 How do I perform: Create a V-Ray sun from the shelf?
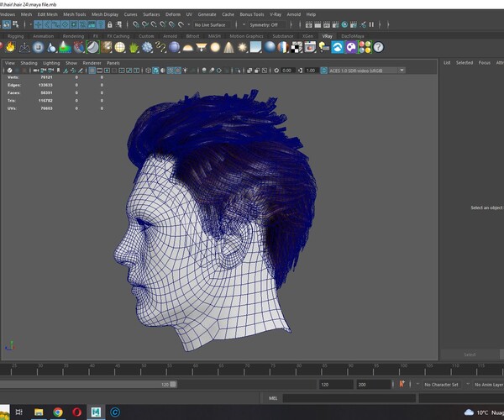pyautogui.click(x=242, y=47)
